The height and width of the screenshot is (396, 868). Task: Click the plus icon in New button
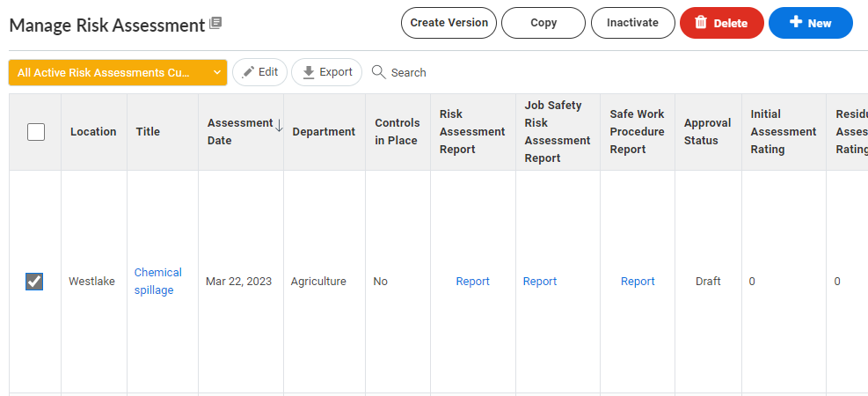tap(796, 22)
